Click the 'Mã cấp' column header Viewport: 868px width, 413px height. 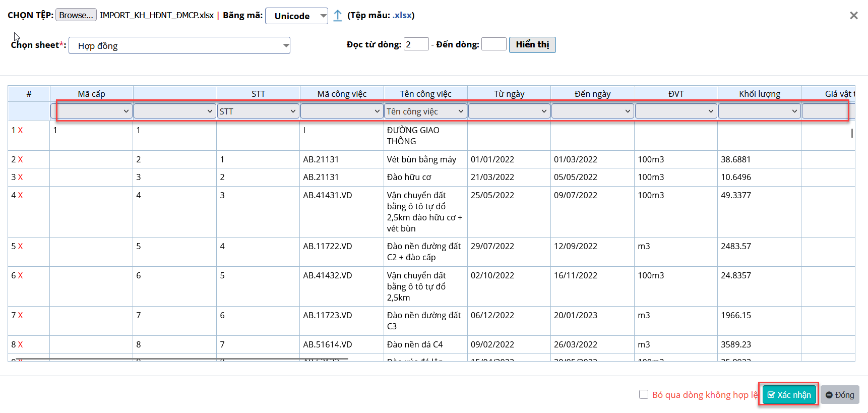[91, 94]
